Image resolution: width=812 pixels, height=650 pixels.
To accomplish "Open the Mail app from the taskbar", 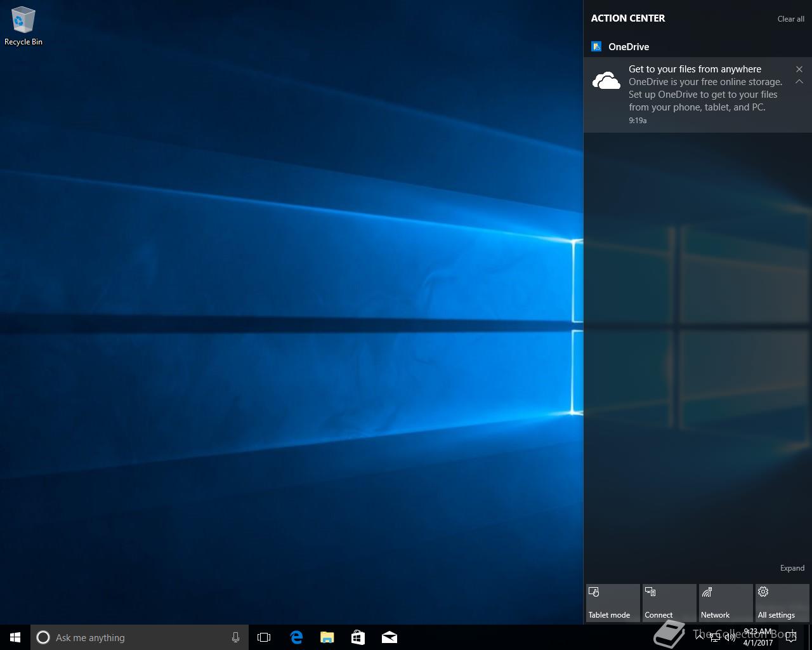I will tap(389, 637).
